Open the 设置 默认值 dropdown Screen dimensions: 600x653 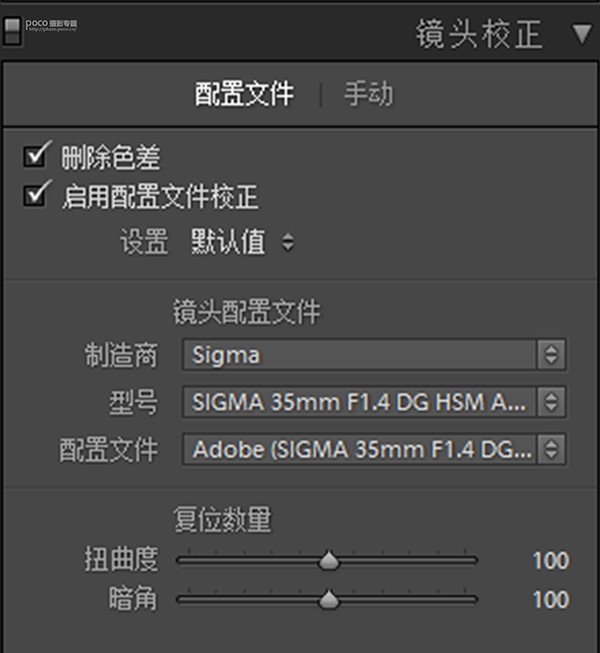[241, 242]
